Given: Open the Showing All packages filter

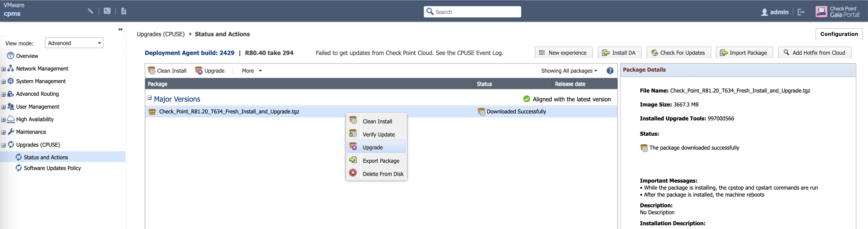Looking at the screenshot, I should coord(569,71).
